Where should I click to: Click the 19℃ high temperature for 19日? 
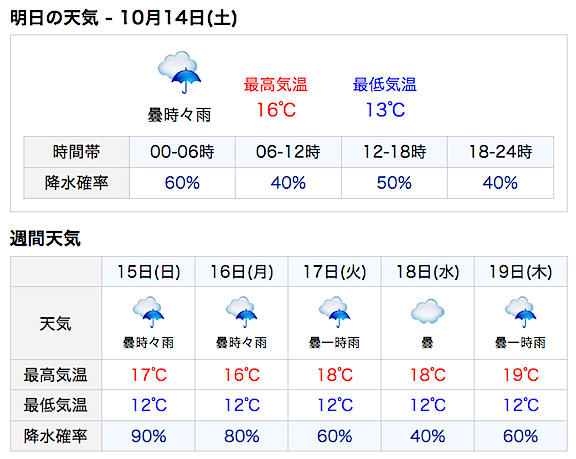coord(521,375)
